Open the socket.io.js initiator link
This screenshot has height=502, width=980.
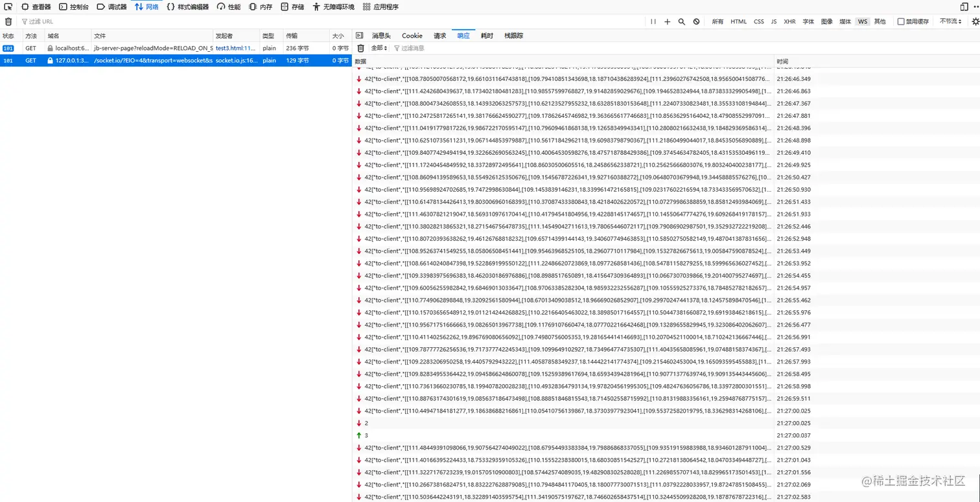pyautogui.click(x=237, y=60)
